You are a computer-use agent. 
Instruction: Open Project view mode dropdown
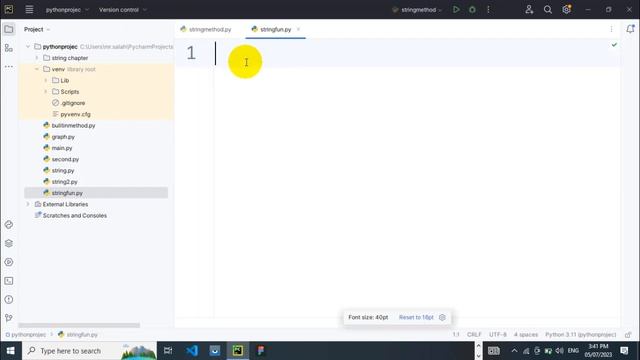pyautogui.click(x=37, y=29)
